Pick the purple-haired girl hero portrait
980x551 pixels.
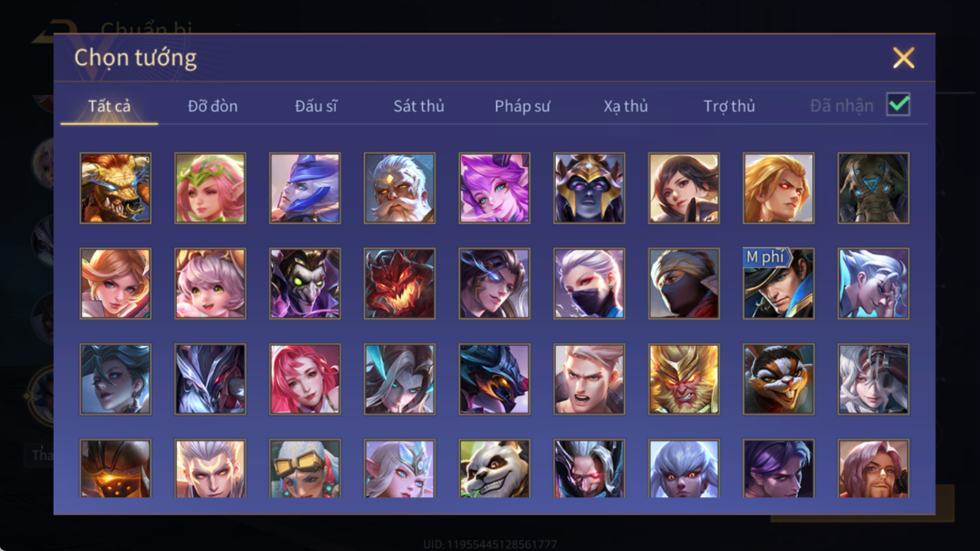point(494,188)
